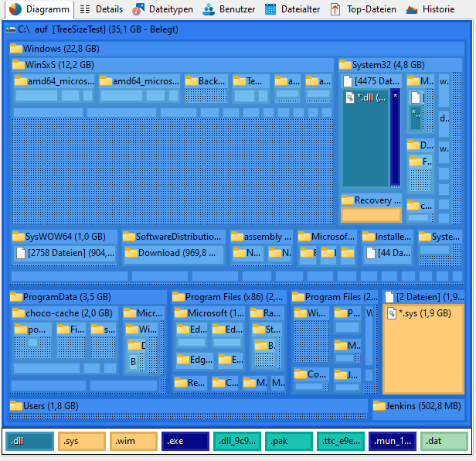Switch to the Details tab
This screenshot has width=476, height=461.
click(x=101, y=9)
